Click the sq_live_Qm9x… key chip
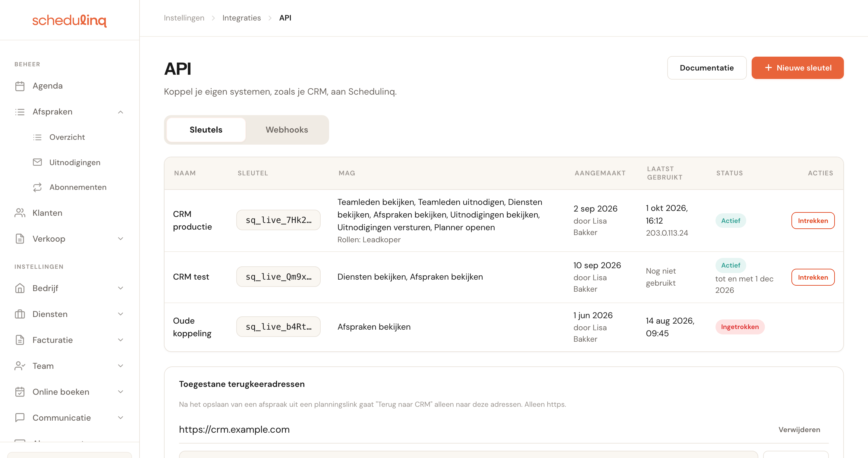The width and height of the screenshot is (868, 458). 278,277
